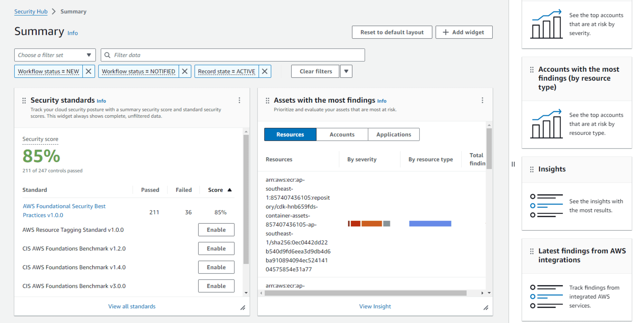Click the plus icon on Add widget
Image resolution: width=644 pixels, height=323 pixels.
[x=446, y=32]
